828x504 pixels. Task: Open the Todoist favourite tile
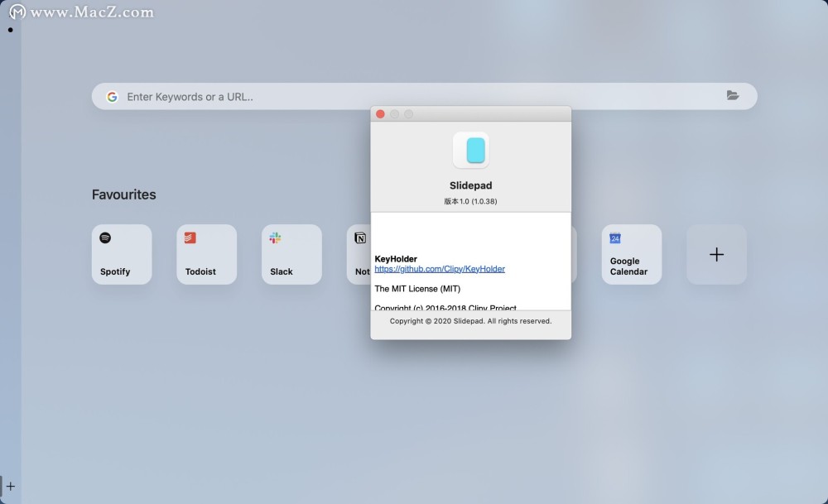(x=206, y=254)
